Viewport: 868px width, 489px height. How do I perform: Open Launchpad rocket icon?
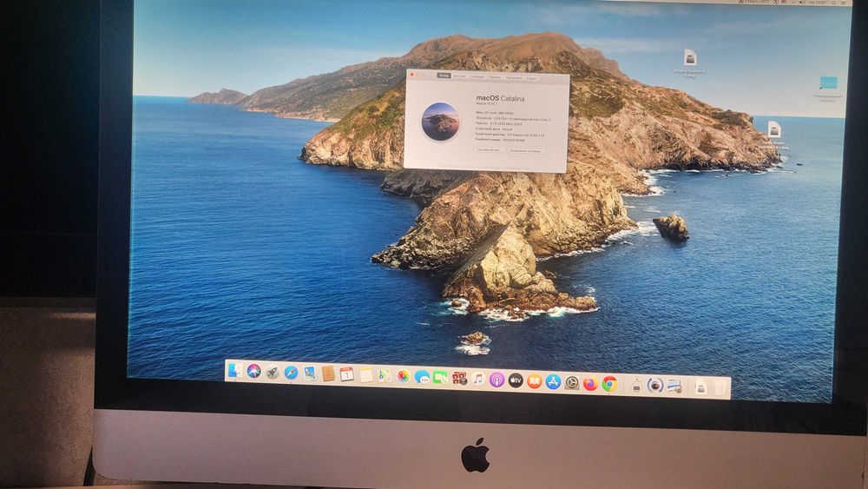pos(273,372)
